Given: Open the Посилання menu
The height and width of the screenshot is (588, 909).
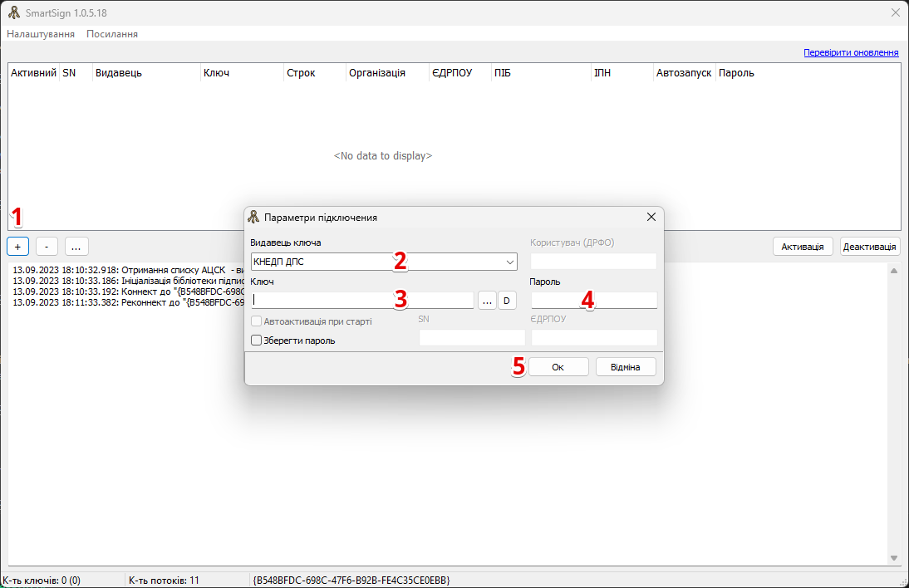Looking at the screenshot, I should (x=112, y=34).
